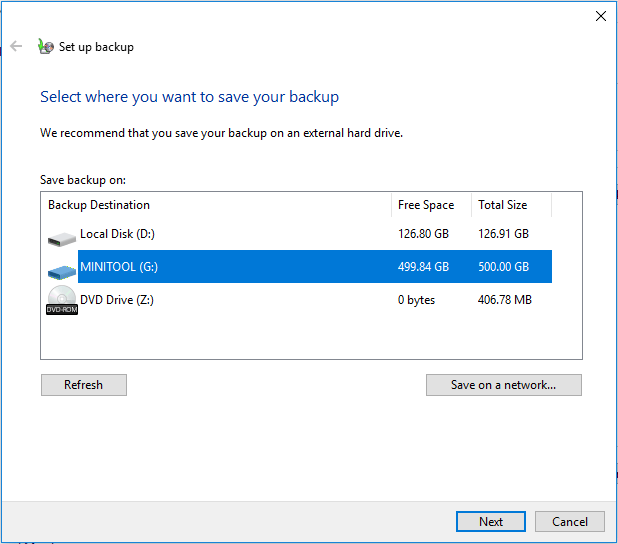Continue with the Next button
618x544 pixels.
pyautogui.click(x=491, y=522)
